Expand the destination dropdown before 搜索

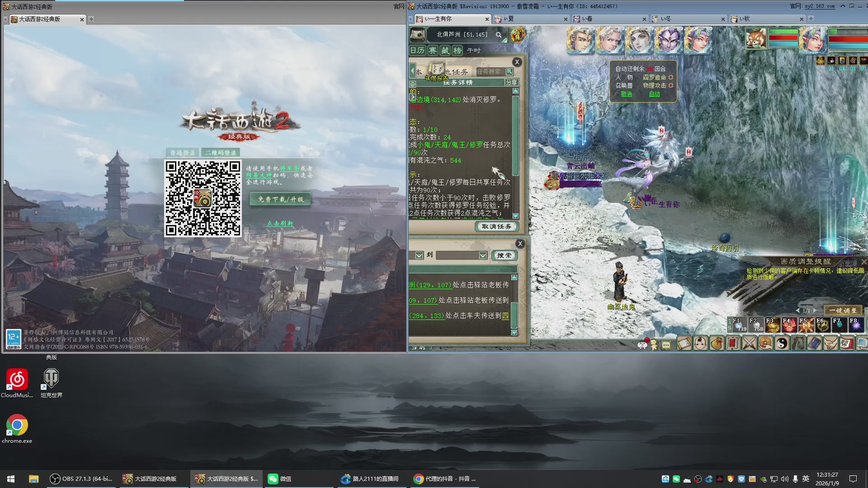483,255
